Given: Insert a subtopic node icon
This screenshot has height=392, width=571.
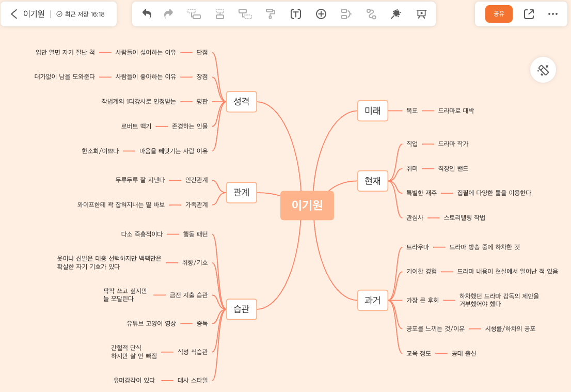Looking at the screenshot, I should [194, 14].
